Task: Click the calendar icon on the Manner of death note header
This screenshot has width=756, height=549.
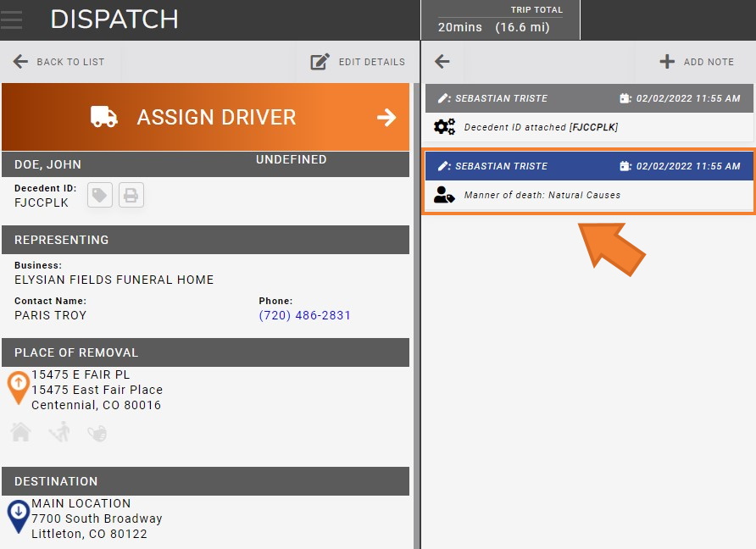Action: [x=625, y=166]
